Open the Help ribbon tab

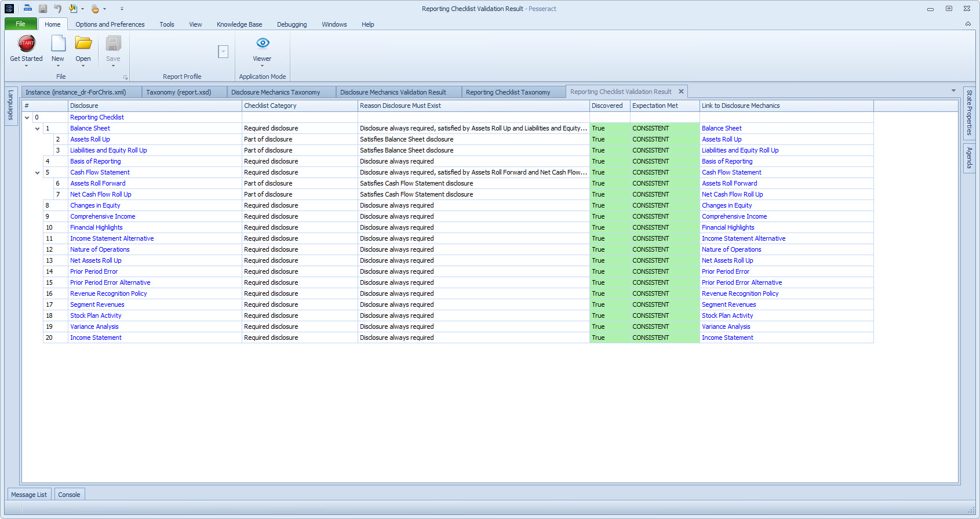click(368, 24)
